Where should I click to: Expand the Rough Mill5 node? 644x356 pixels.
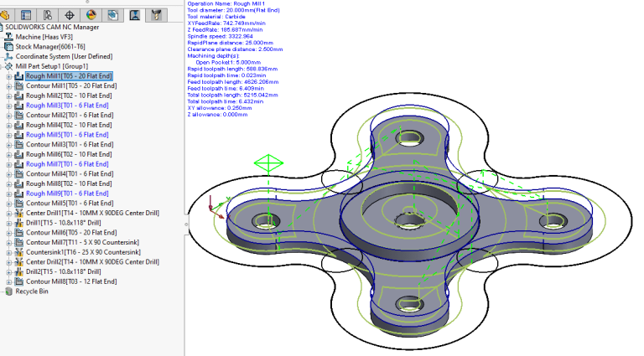point(9,136)
